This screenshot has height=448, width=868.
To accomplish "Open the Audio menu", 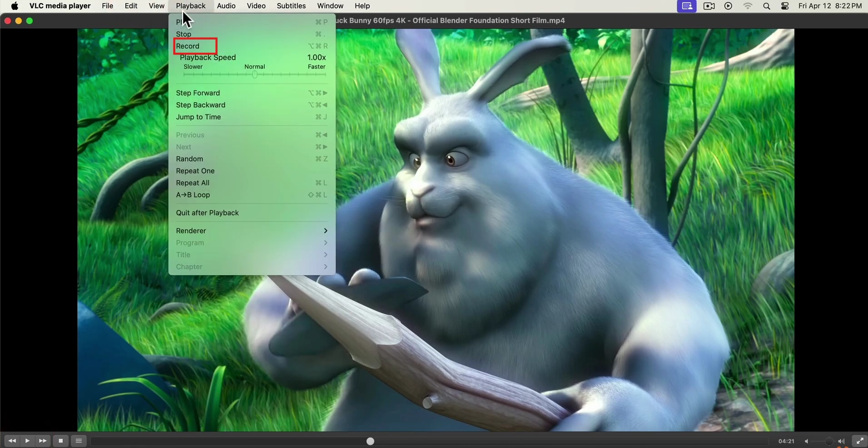I will point(226,6).
